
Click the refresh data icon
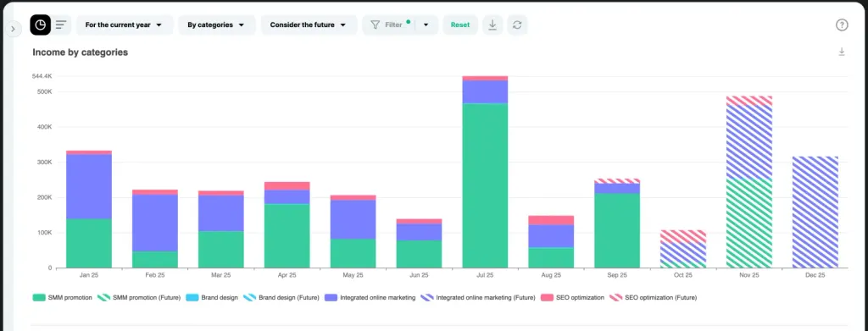coord(517,25)
